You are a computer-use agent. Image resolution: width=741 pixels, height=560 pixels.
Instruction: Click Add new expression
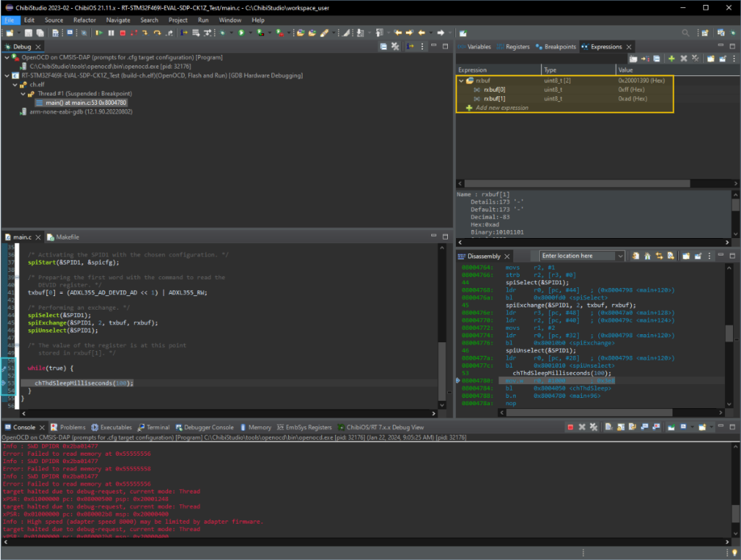pos(502,108)
